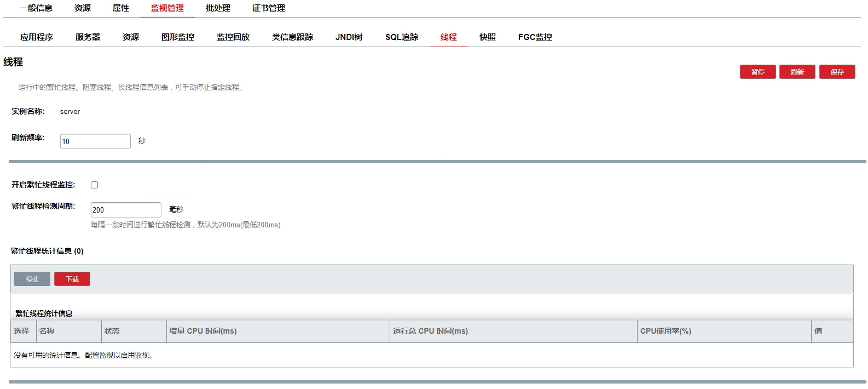
Task: Click the 刷新频率 input field
Action: point(95,141)
